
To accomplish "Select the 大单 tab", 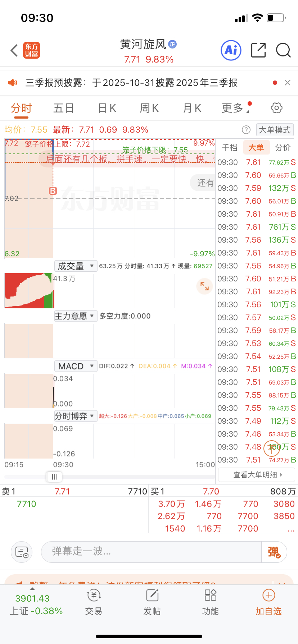I will (x=256, y=148).
